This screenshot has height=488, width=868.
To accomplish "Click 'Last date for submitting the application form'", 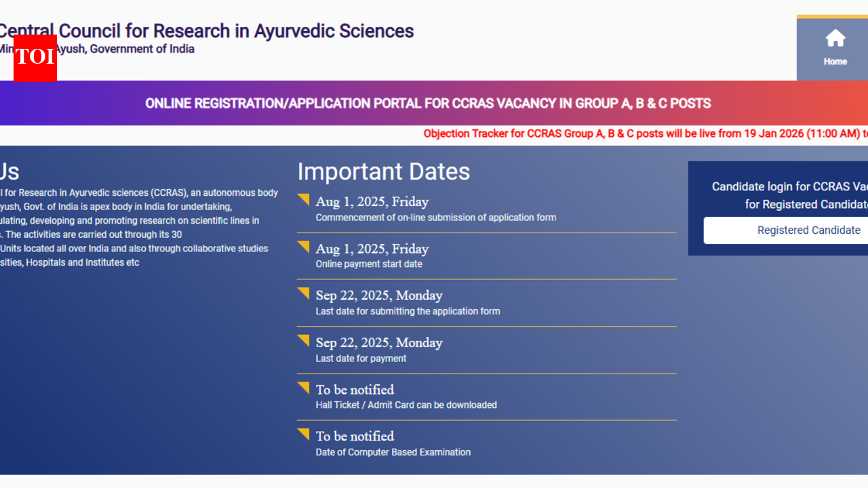I will pyautogui.click(x=408, y=311).
